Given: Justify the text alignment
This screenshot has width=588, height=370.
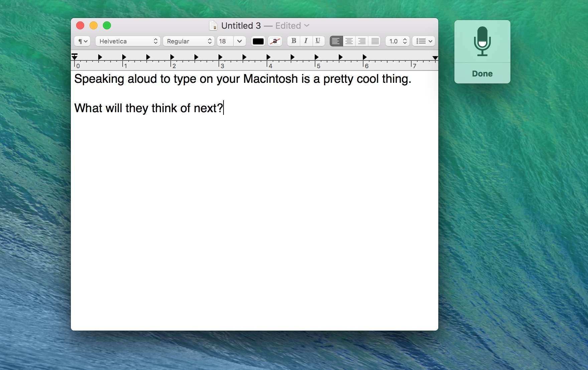Looking at the screenshot, I should pos(375,41).
